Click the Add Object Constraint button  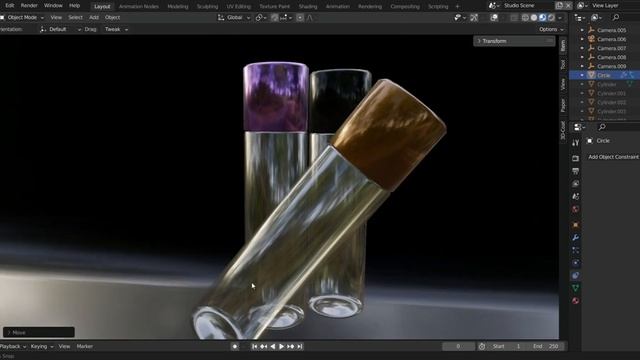click(x=613, y=157)
